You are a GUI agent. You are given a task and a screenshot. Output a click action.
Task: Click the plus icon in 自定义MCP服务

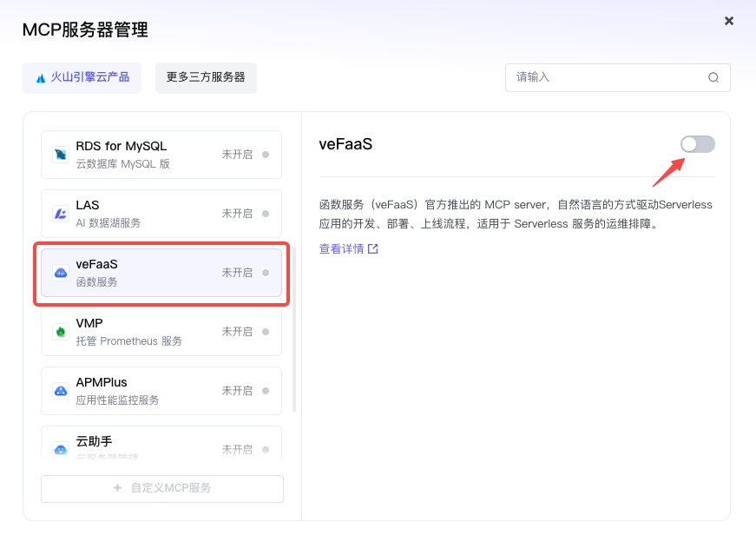point(118,488)
